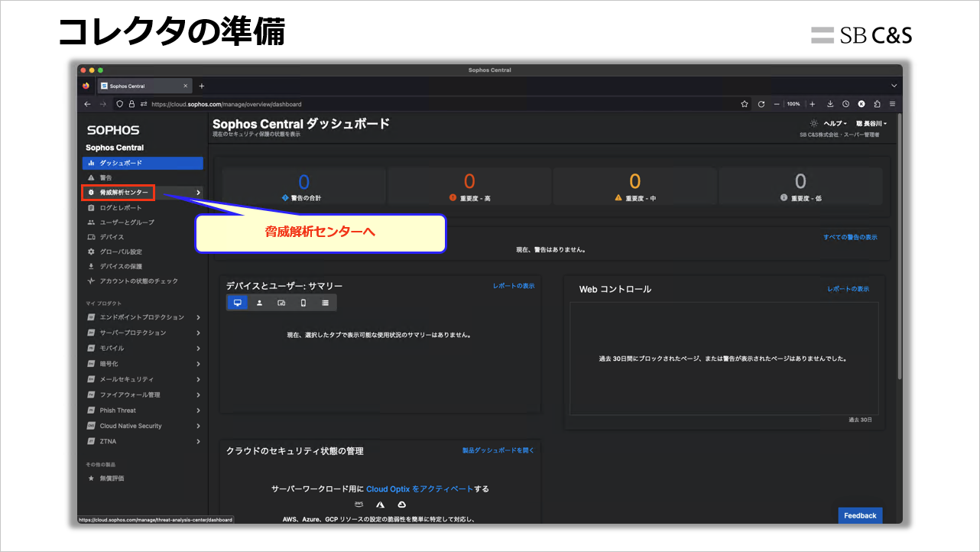Open 警告 in the sidebar
Image resolution: width=980 pixels, height=552 pixels.
coord(105,177)
